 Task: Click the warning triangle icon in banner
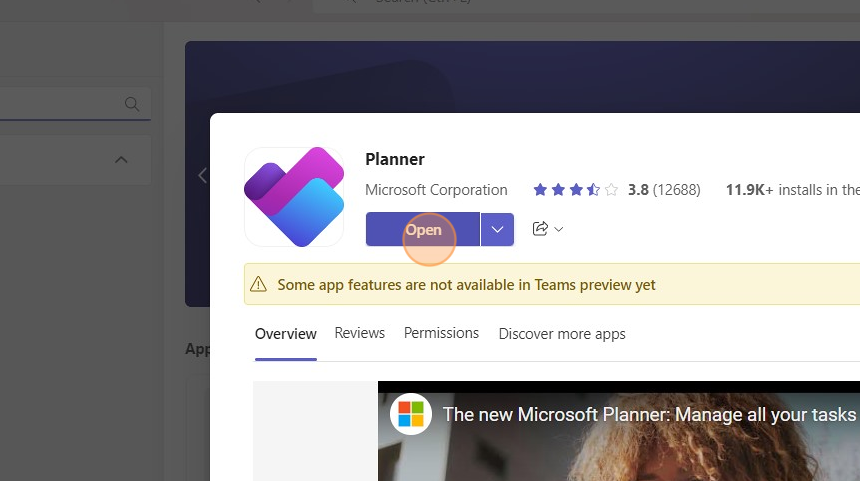coord(258,284)
